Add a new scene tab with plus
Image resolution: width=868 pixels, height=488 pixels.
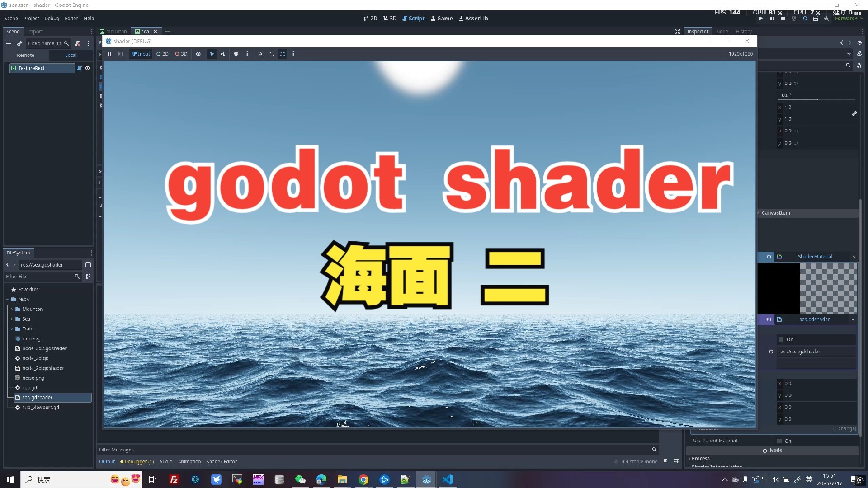168,32
